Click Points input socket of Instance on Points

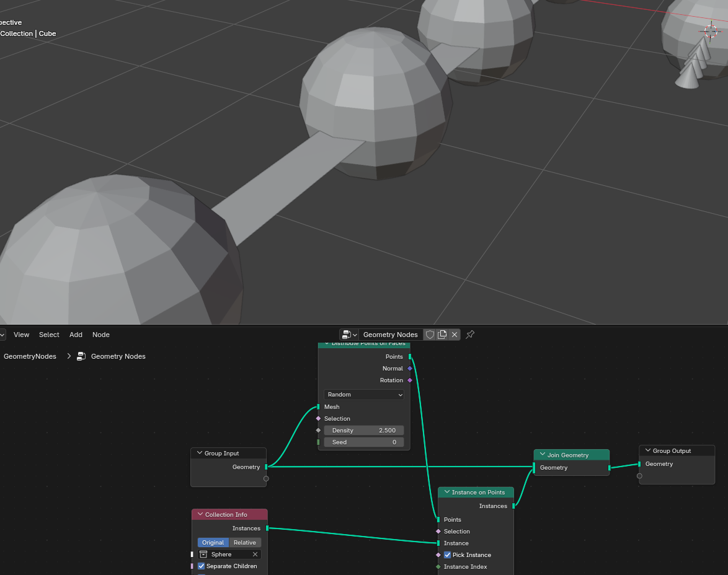point(438,519)
